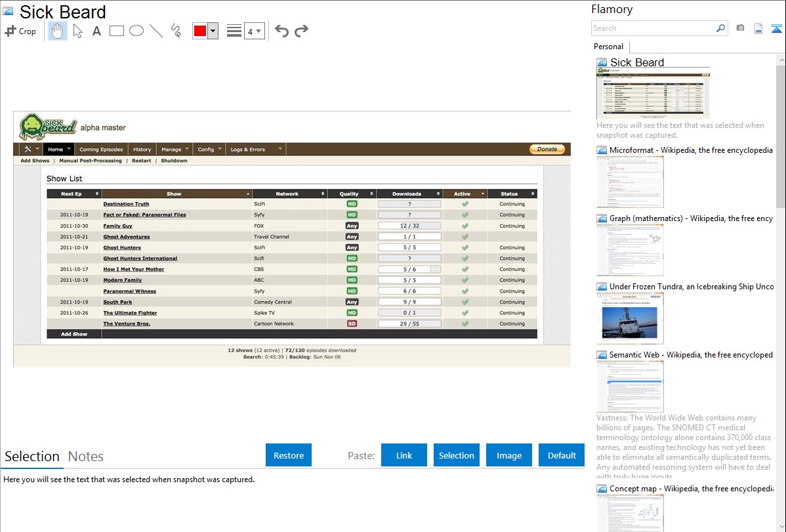Choose the text annotation tool

click(x=96, y=31)
